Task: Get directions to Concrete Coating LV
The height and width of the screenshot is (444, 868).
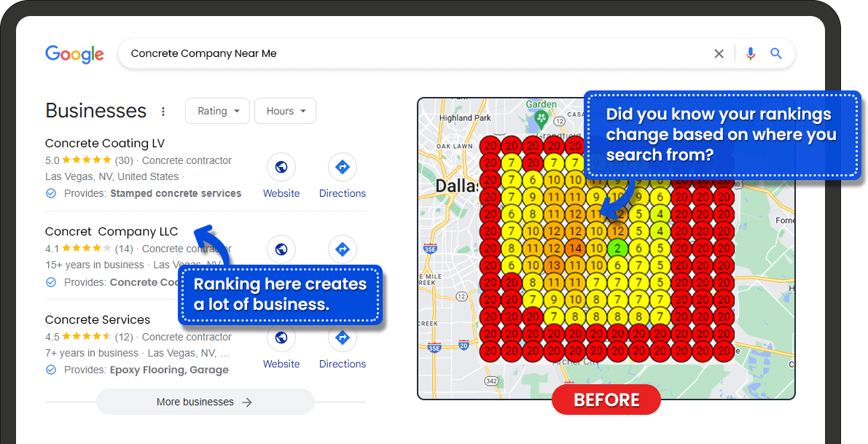Action: 342,168
